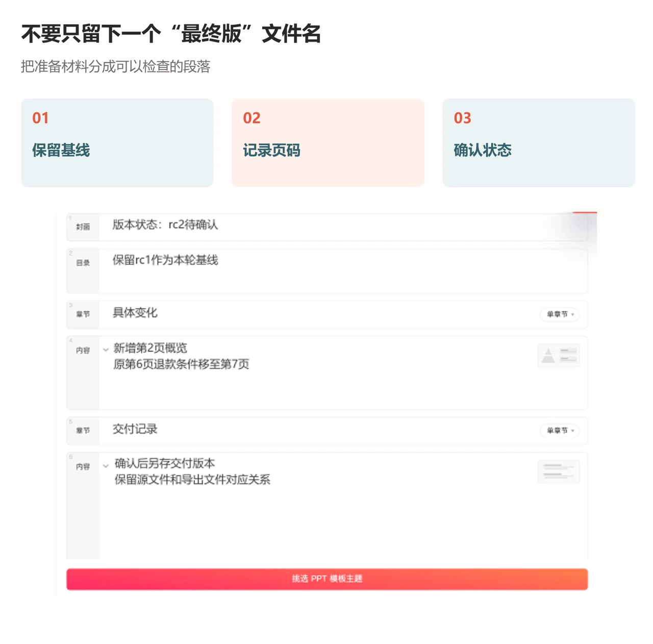
Task: Select the 03 确认状态 card
Action: 539,143
